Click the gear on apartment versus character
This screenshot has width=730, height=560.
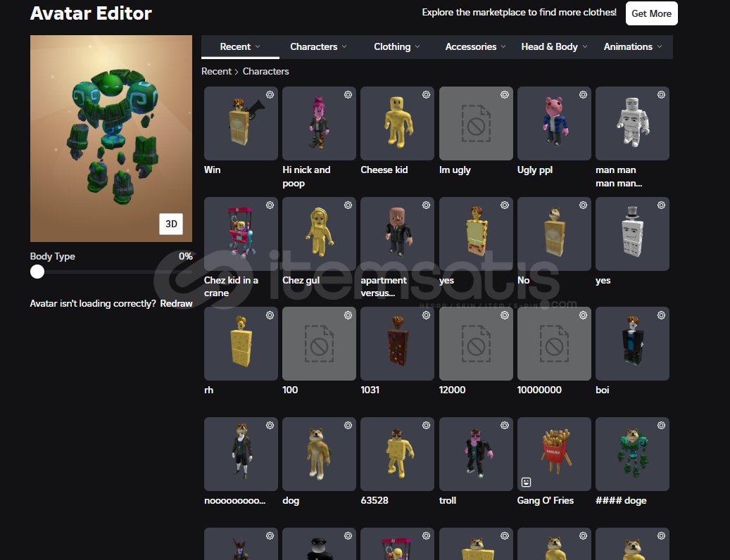427,205
